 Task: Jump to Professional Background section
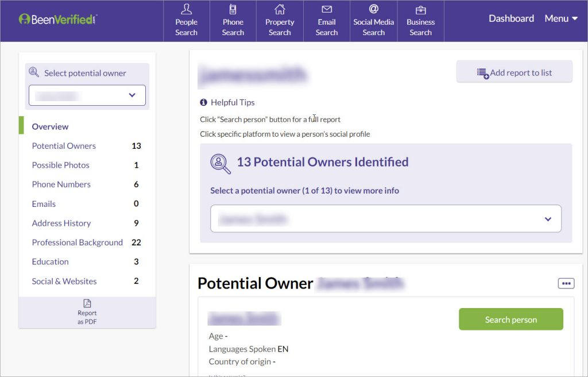pyautogui.click(x=78, y=242)
